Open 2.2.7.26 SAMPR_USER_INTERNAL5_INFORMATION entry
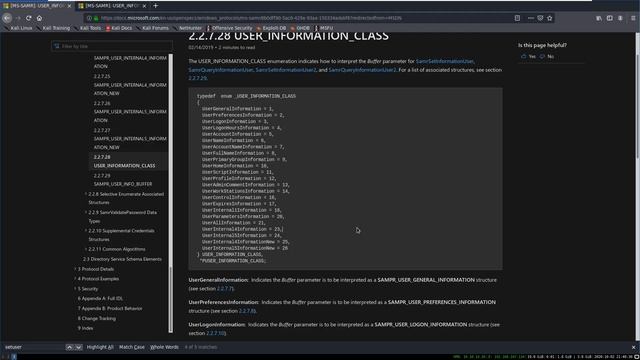 click(x=130, y=112)
